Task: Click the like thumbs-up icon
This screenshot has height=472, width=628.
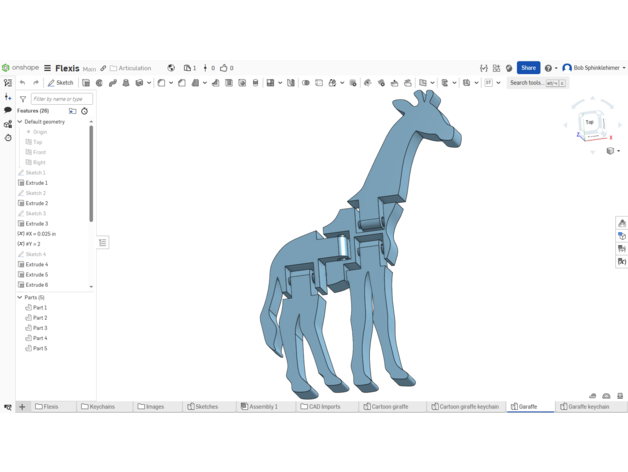Action: 224,68
